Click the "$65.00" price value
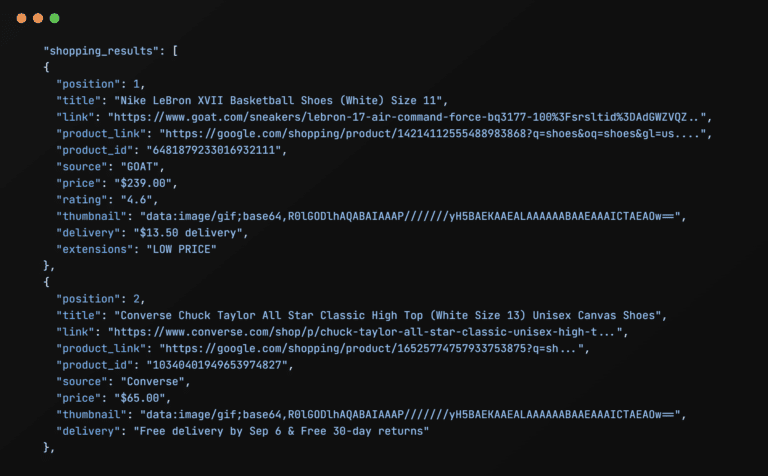The height and width of the screenshot is (476, 768). [140, 398]
